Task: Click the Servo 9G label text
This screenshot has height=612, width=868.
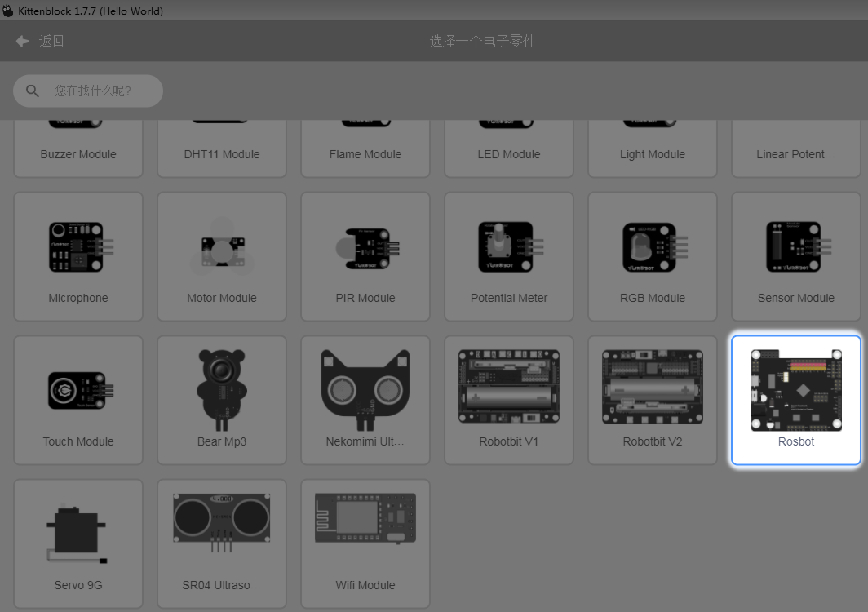Action: 78,585
